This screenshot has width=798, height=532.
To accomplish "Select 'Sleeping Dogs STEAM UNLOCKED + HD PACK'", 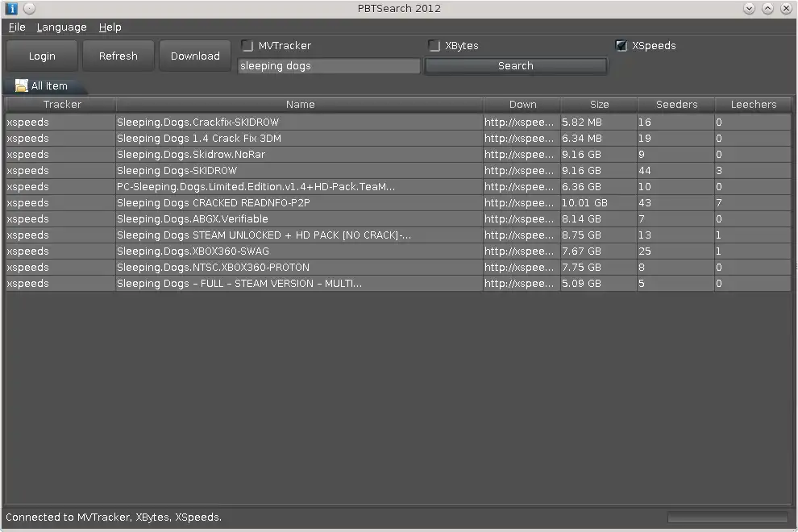I will pos(398,235).
